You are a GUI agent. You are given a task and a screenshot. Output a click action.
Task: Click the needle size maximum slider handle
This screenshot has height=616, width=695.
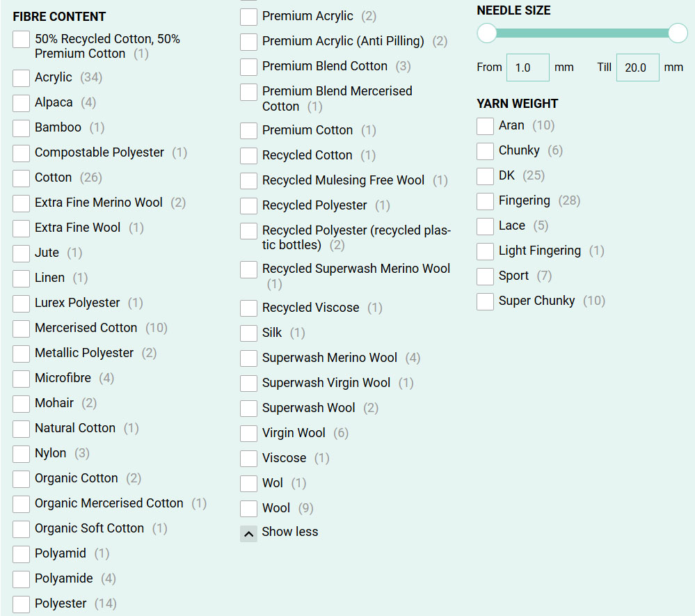[x=678, y=33]
